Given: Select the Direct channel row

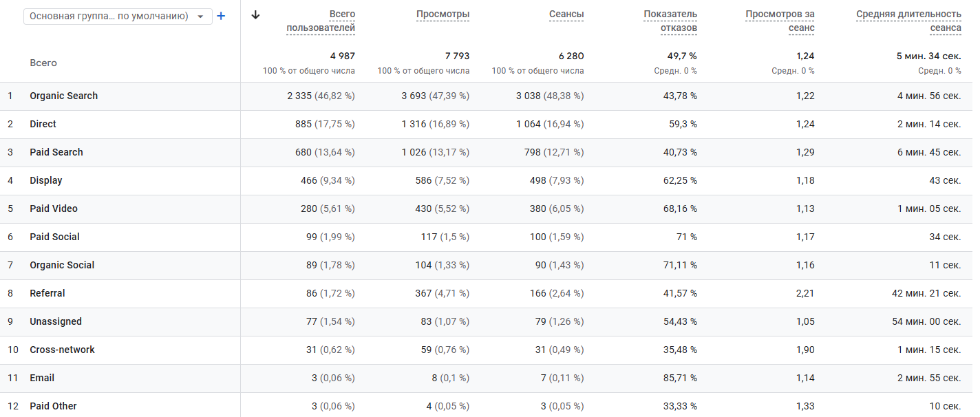Looking at the screenshot, I should point(43,125).
